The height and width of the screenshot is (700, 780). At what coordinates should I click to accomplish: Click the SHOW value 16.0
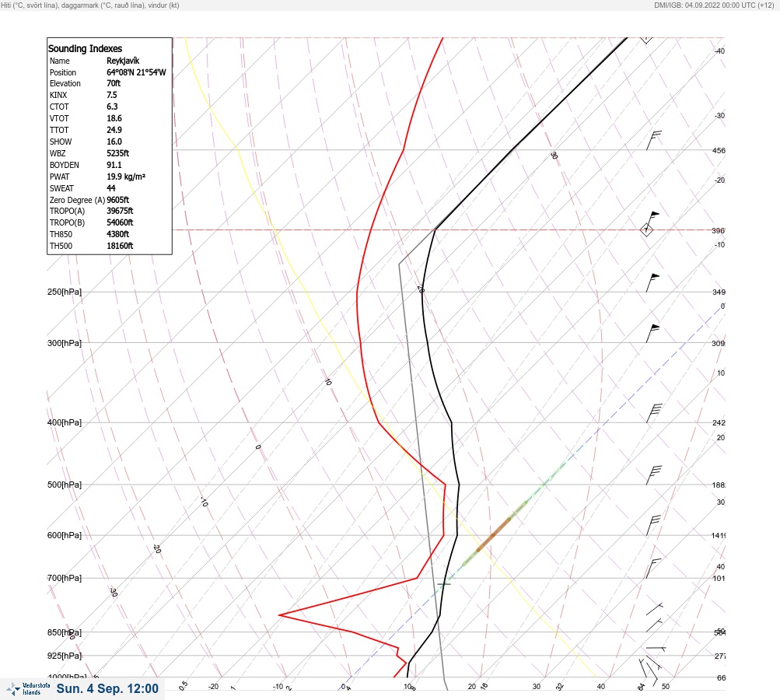(114, 142)
